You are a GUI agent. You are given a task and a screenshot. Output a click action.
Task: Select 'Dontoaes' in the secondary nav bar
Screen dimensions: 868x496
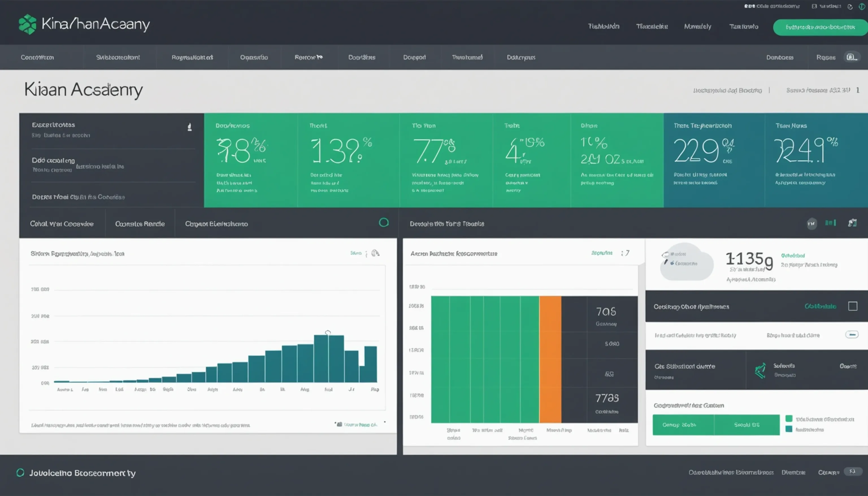coord(780,57)
